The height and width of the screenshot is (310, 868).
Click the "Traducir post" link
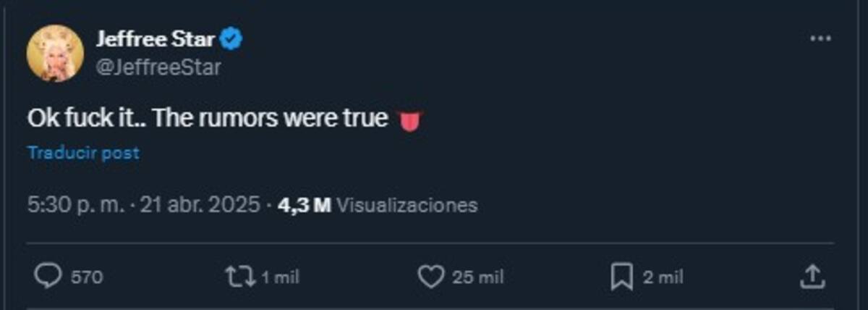(x=83, y=153)
